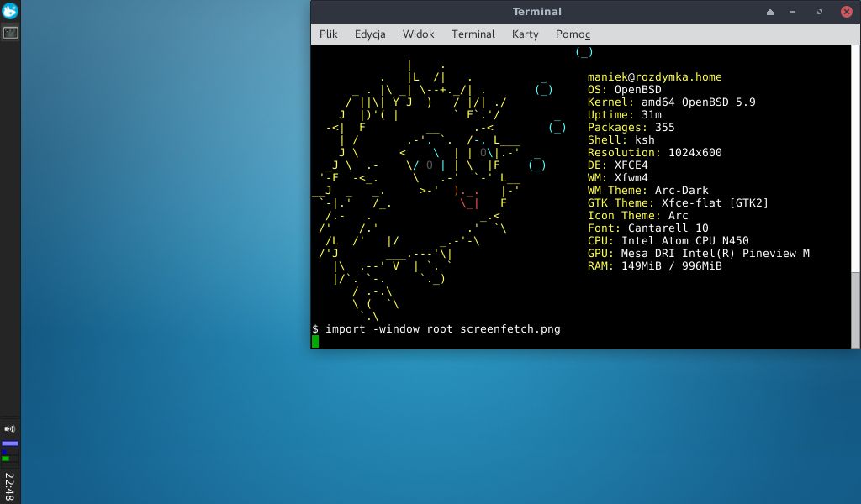Click the green terminal cursor block
Viewport: 861px width, 504px height.
(315, 342)
